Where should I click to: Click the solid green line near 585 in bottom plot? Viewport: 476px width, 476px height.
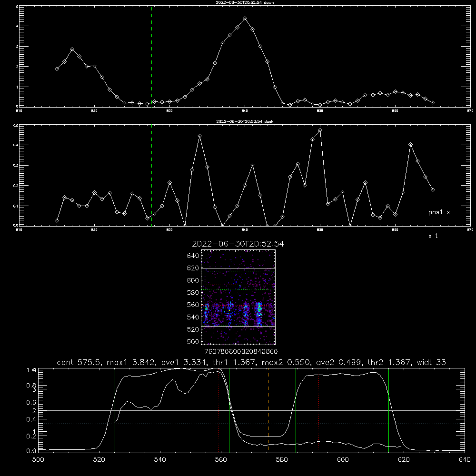tap(296, 410)
